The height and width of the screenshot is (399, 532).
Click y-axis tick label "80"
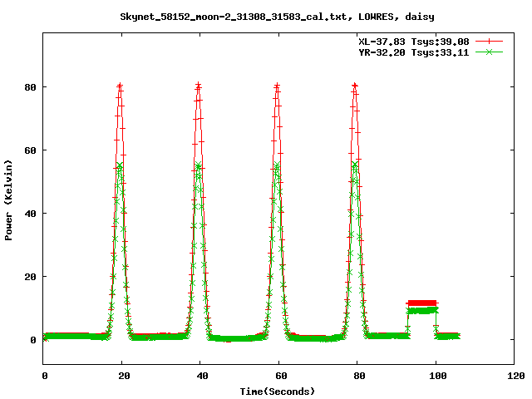point(30,87)
